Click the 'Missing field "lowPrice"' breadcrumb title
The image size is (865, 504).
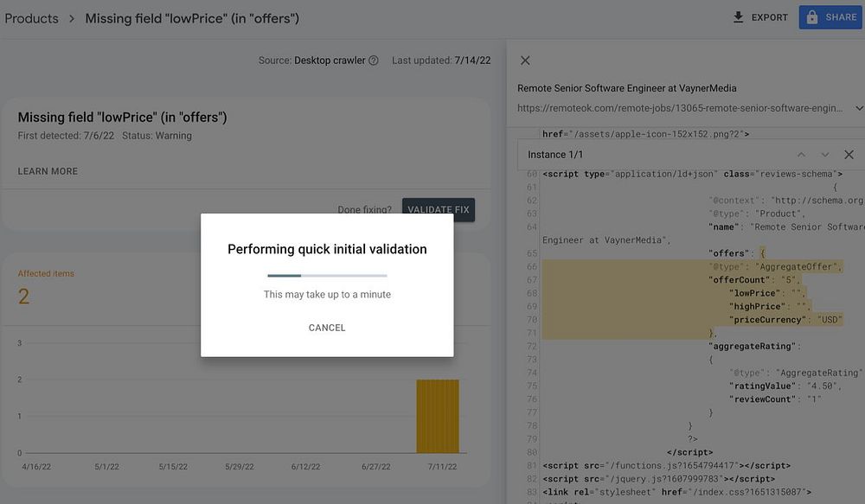pyautogui.click(x=192, y=18)
